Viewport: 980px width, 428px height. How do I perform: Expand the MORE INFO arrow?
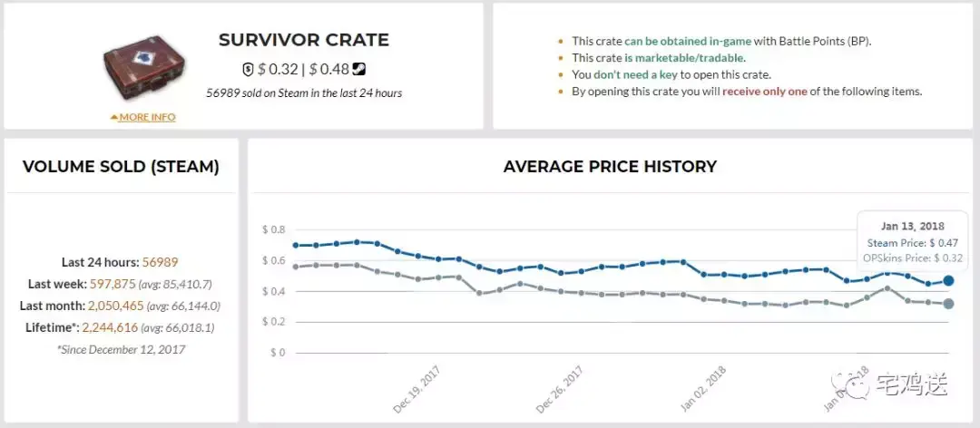tap(113, 117)
